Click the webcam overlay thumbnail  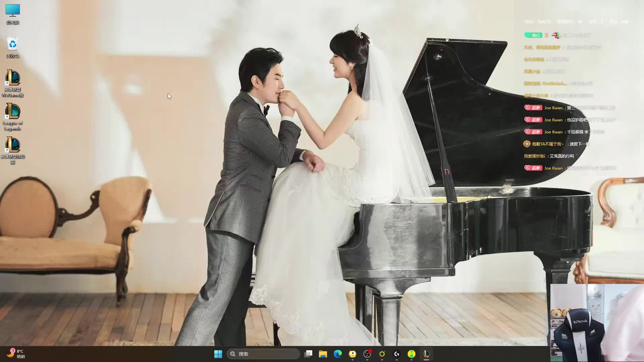597,322
